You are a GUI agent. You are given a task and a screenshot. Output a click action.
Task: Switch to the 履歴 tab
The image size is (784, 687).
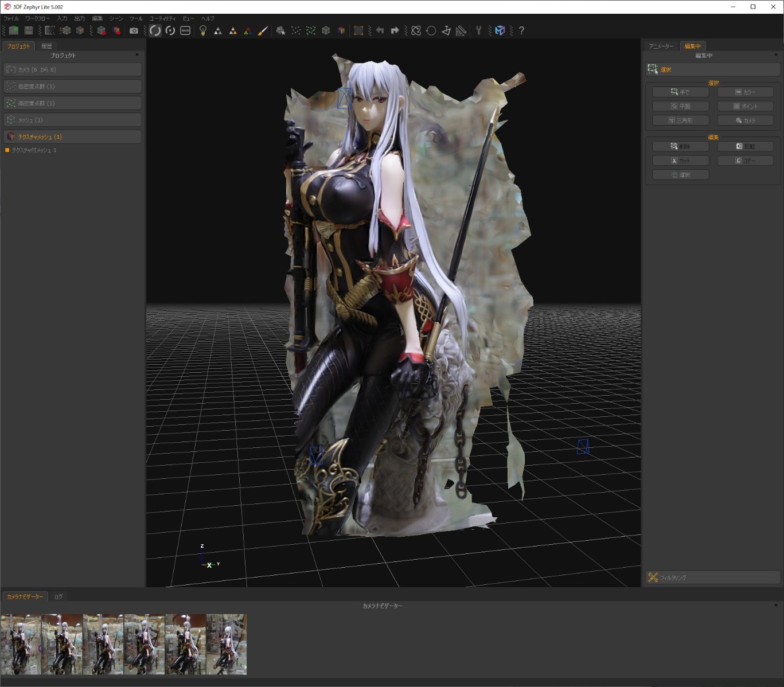click(x=46, y=46)
